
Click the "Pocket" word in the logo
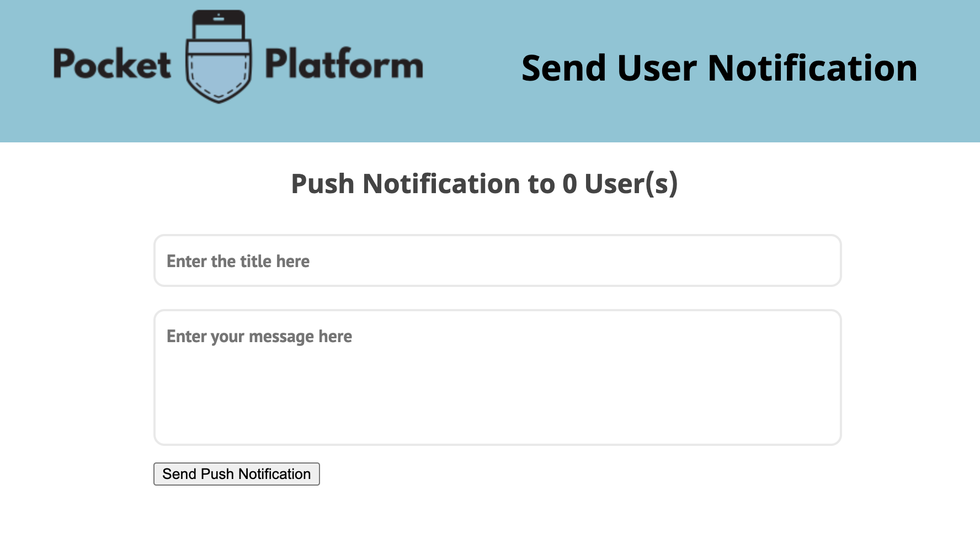112,64
